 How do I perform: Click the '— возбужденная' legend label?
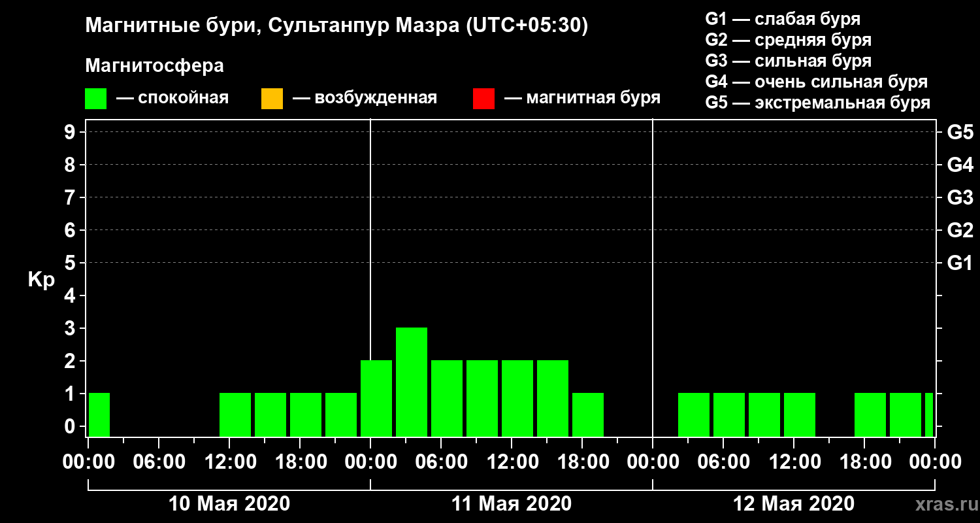[x=365, y=98]
